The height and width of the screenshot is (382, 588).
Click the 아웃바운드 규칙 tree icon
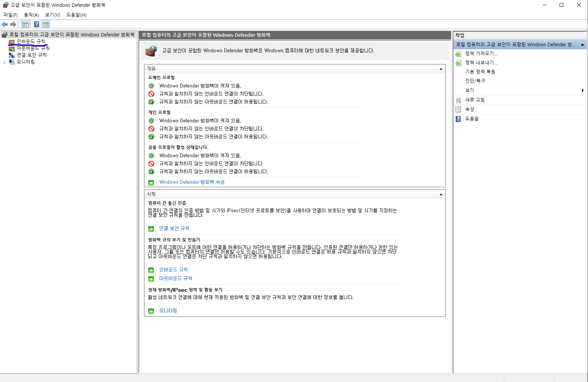12,49
